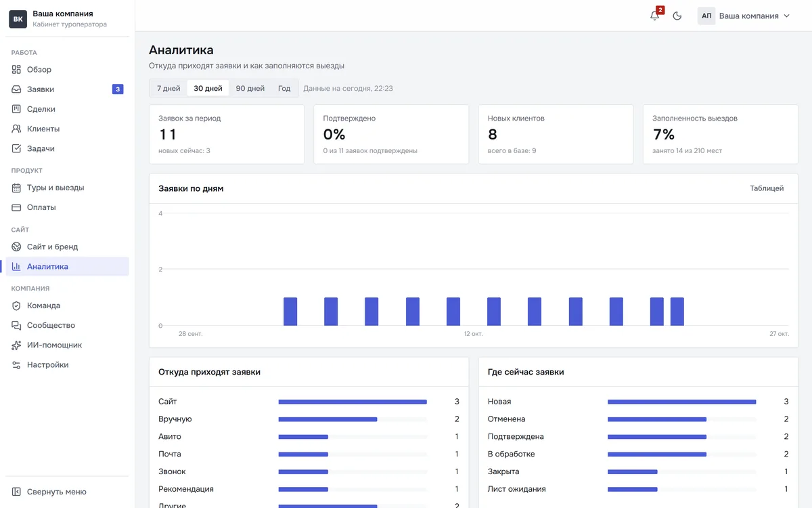Select the Год period tab
The image size is (812, 508).
pyautogui.click(x=284, y=88)
